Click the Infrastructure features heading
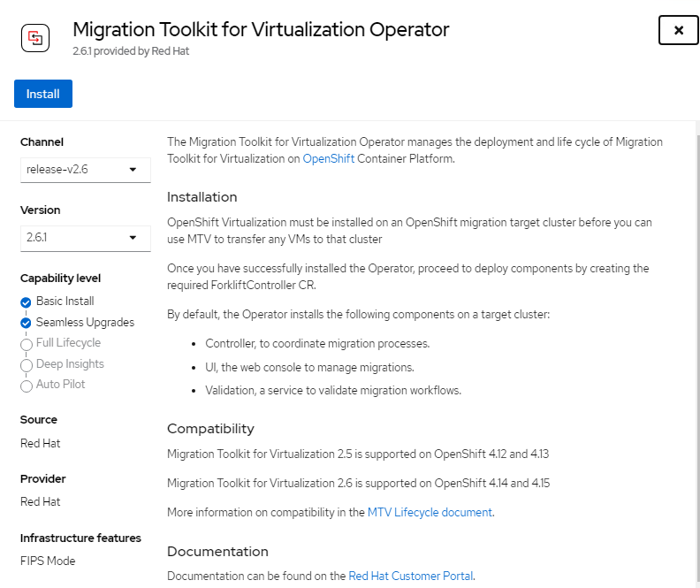The image size is (700, 588). pos(80,538)
